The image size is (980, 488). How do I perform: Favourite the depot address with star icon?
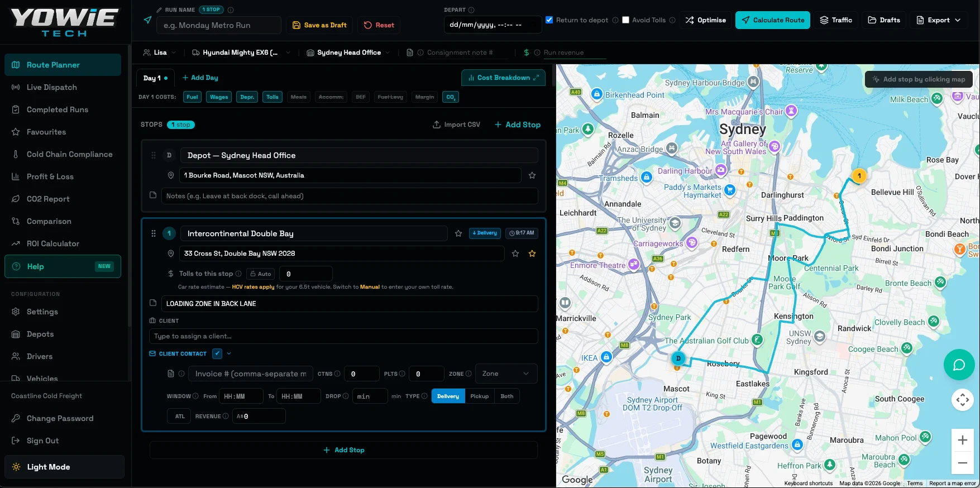click(532, 175)
